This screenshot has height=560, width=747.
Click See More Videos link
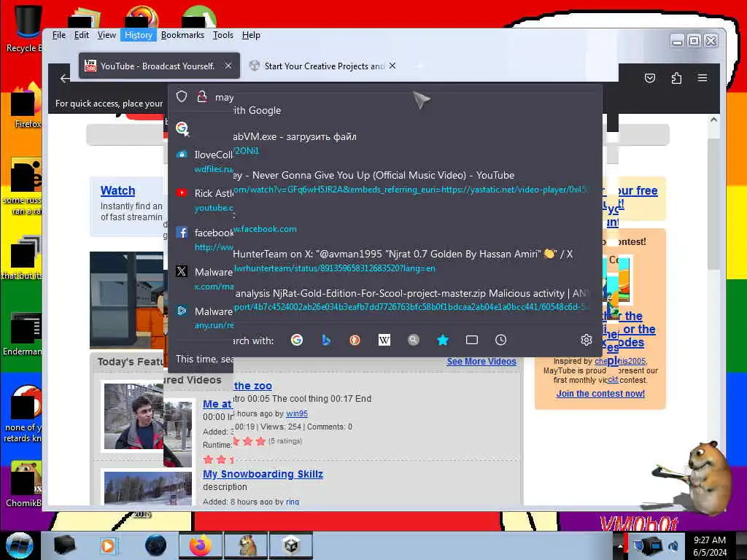[x=481, y=362]
